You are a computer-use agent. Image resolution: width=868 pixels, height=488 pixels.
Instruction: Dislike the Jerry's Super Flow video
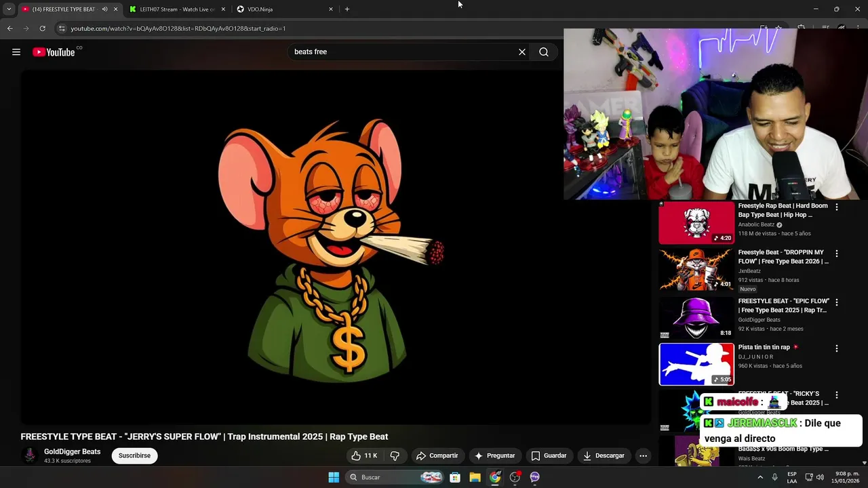(395, 455)
